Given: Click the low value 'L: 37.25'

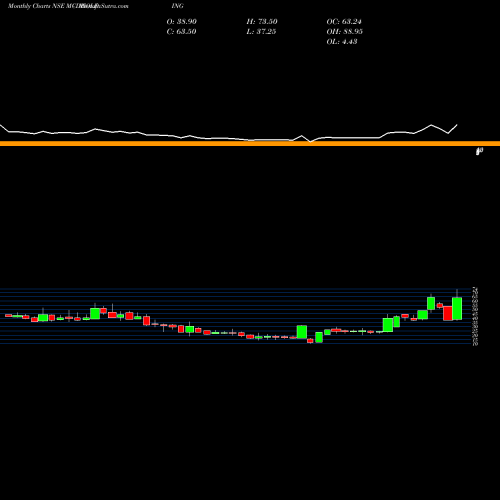Looking at the screenshot, I should point(261,32).
